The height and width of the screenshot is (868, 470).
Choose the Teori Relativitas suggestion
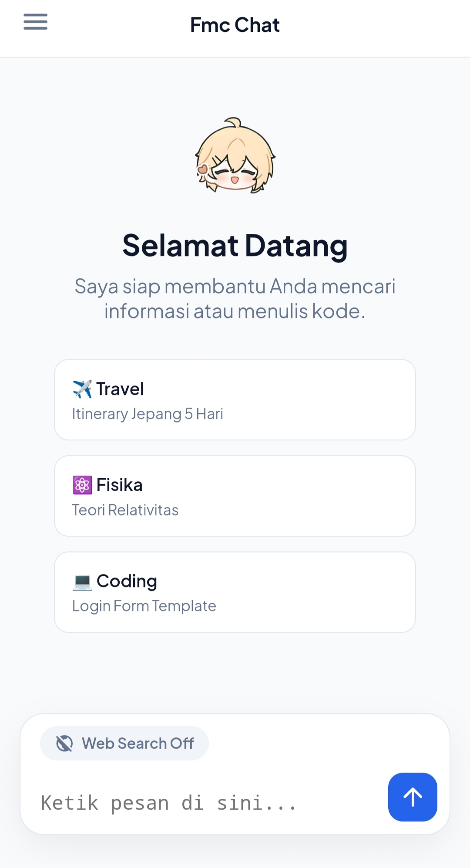pyautogui.click(x=125, y=510)
